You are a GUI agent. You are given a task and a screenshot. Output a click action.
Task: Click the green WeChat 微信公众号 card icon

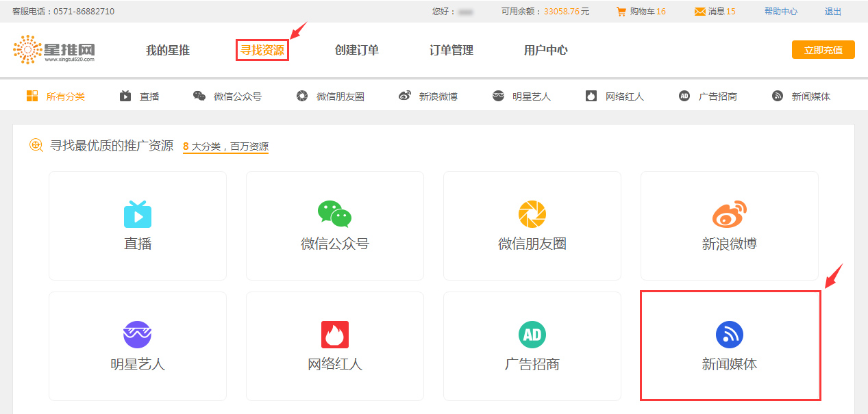[335, 214]
